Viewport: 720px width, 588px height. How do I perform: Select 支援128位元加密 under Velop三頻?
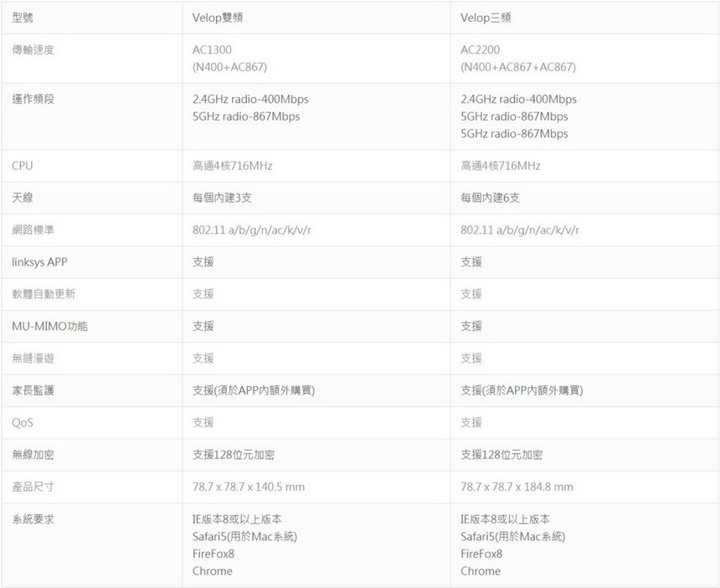[501, 455]
